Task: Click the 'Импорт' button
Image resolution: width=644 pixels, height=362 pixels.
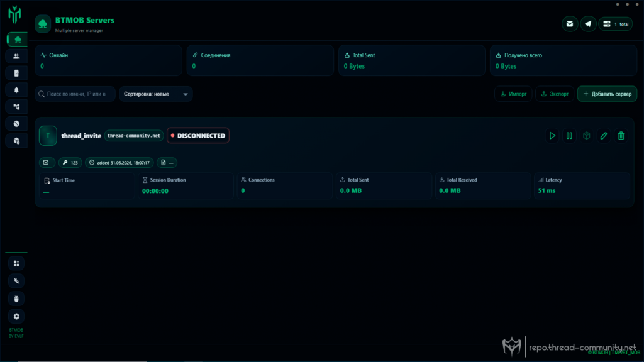Action: (513, 94)
